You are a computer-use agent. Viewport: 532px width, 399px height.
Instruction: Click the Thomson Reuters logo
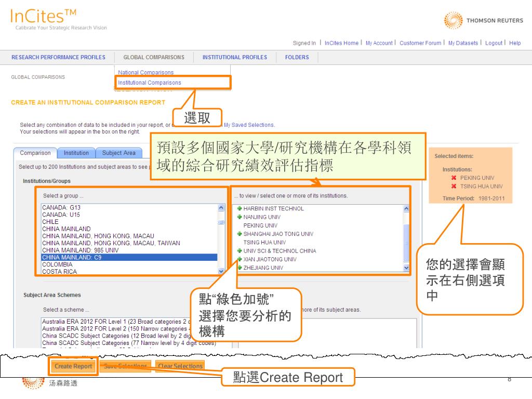484,20
